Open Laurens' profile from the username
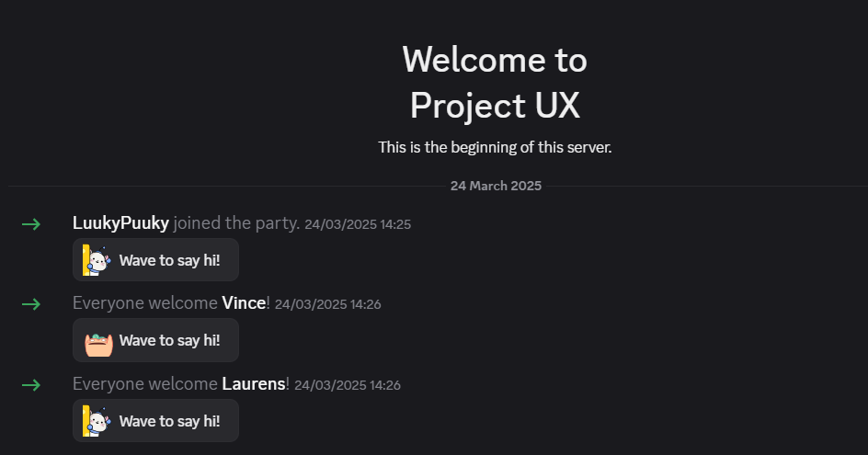The width and height of the screenshot is (868, 455). (254, 383)
